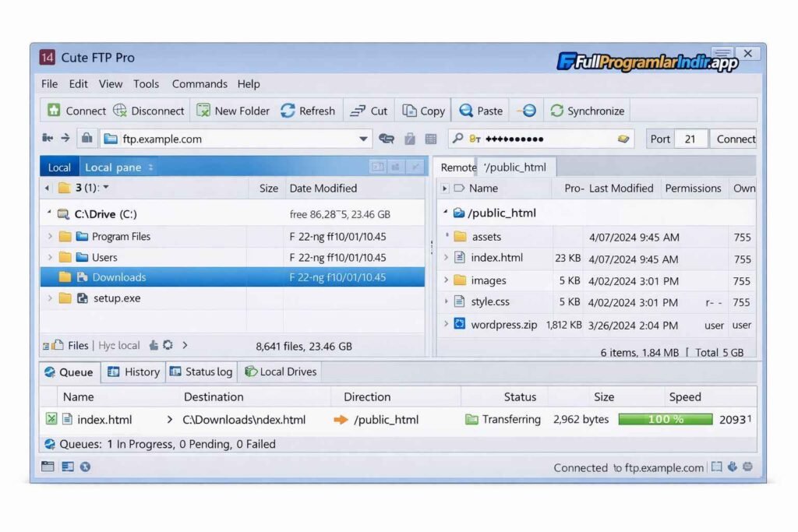
Task: Open the Status log tab
Action: coord(200,372)
